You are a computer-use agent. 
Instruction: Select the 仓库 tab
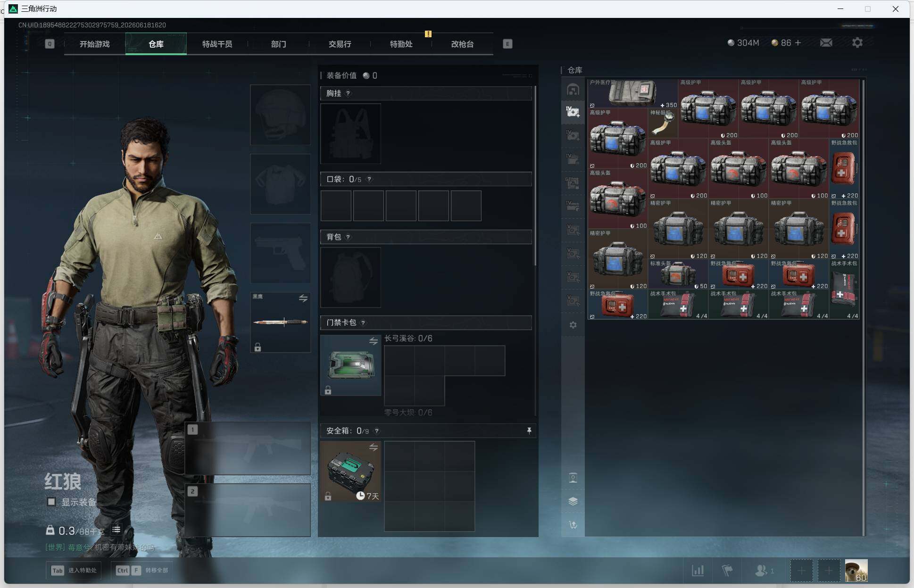coord(156,44)
